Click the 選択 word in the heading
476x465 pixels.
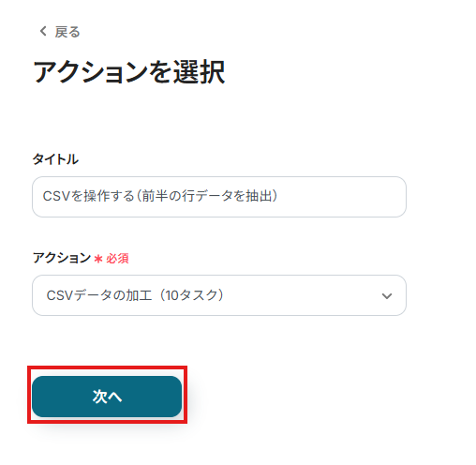[x=199, y=72]
